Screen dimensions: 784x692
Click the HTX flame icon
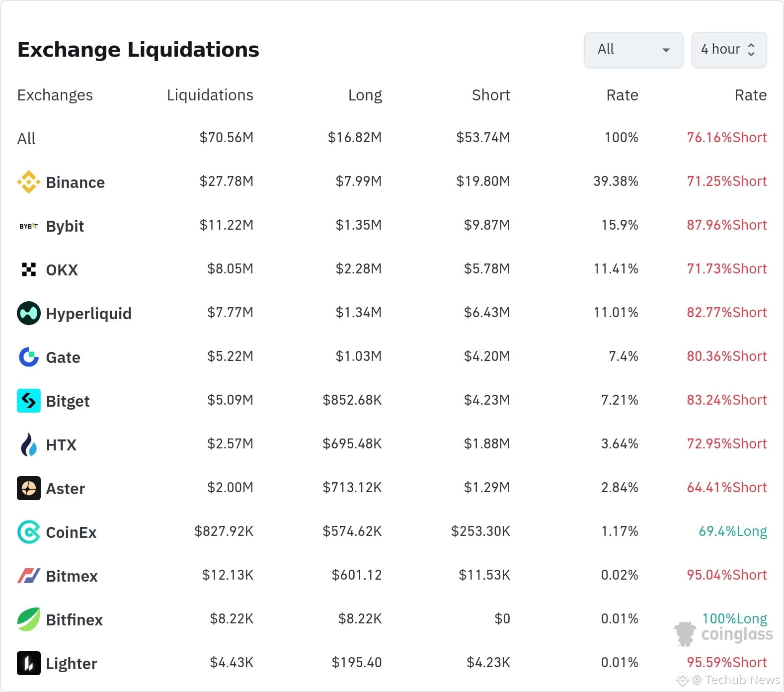point(29,444)
